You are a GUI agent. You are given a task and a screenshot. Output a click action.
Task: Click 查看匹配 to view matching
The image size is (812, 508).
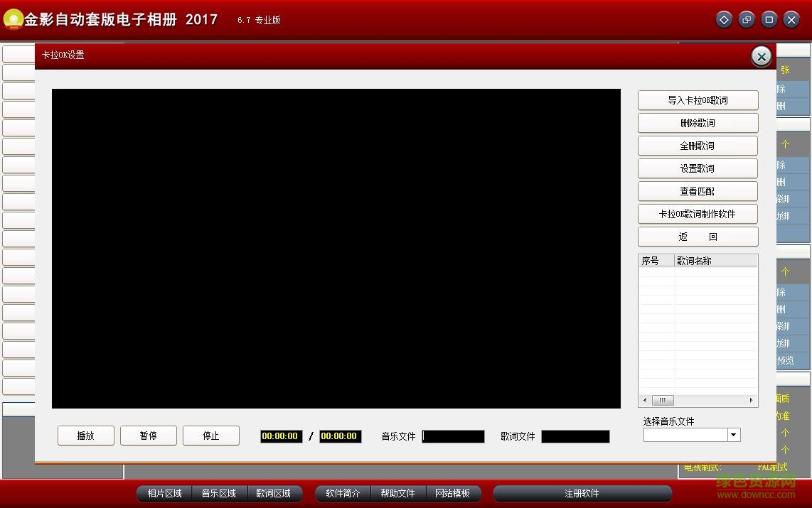(698, 190)
